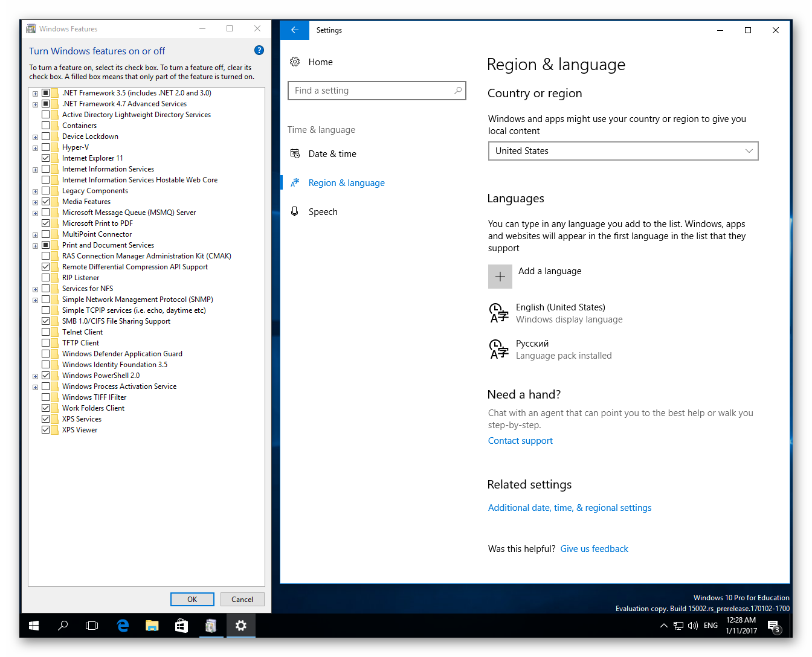The image size is (812, 657).
Task: Click the Date & time calendar icon
Action: coord(295,153)
